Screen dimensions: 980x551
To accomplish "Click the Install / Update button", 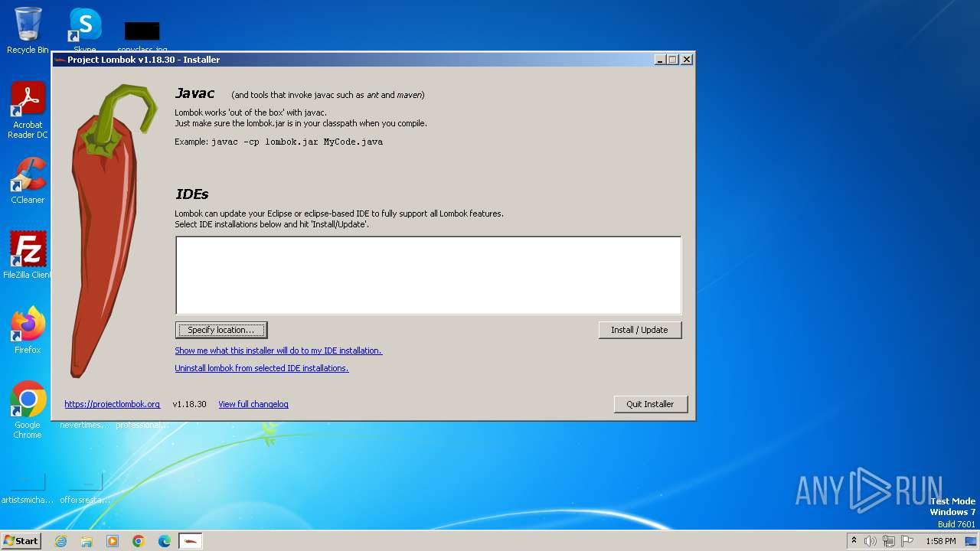I will 639,330.
